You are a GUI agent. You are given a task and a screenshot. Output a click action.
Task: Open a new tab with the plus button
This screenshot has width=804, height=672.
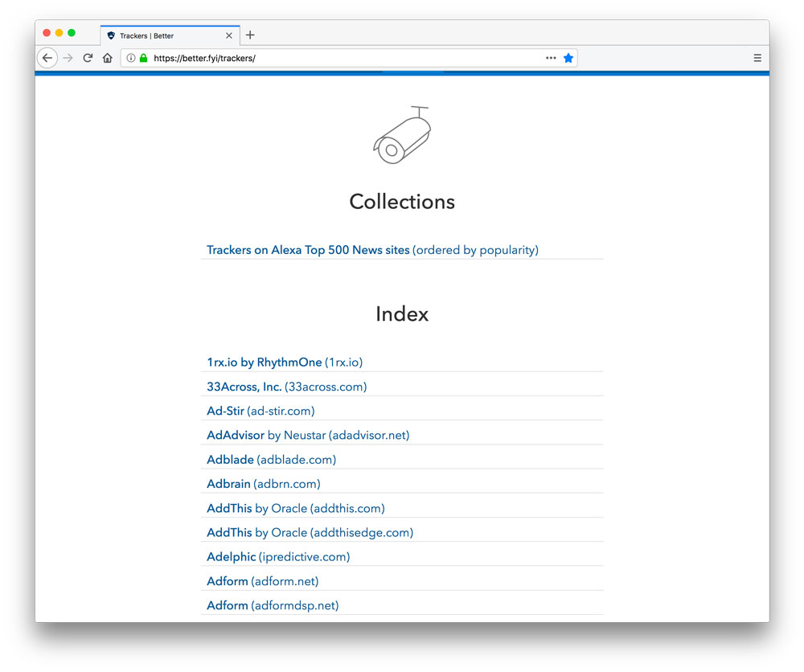click(x=250, y=35)
